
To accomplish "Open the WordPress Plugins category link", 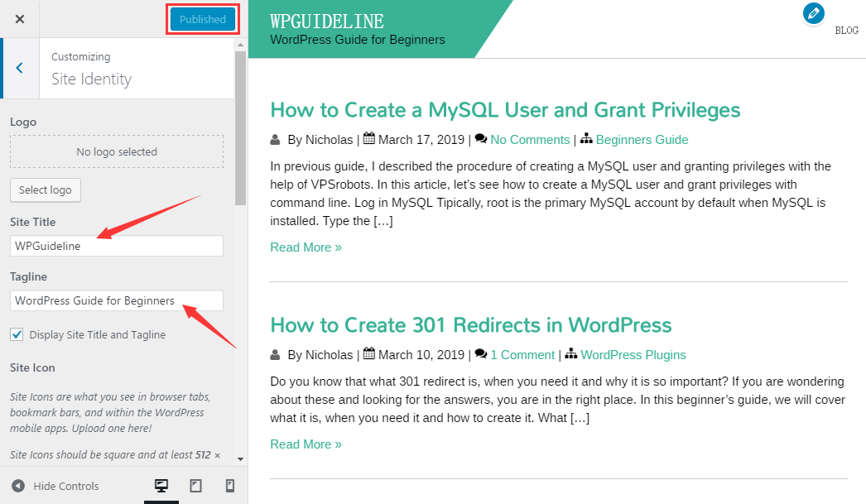I will 633,354.
